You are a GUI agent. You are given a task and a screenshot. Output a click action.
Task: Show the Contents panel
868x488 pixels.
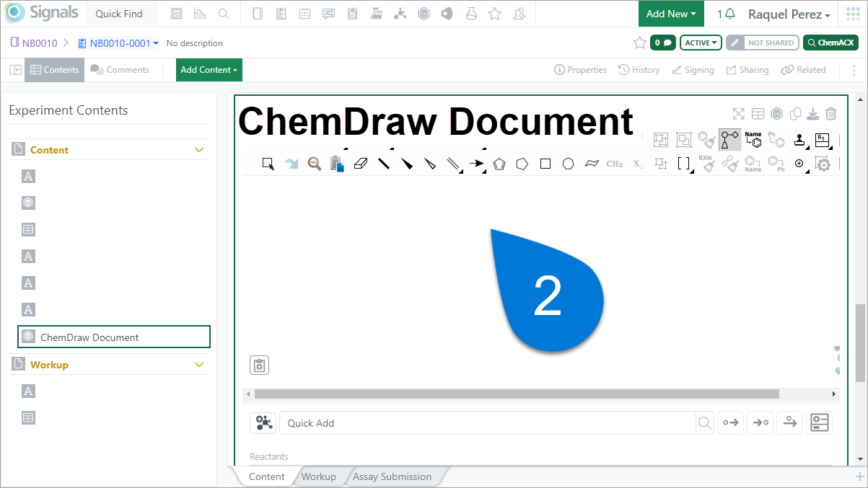pyautogui.click(x=54, y=70)
